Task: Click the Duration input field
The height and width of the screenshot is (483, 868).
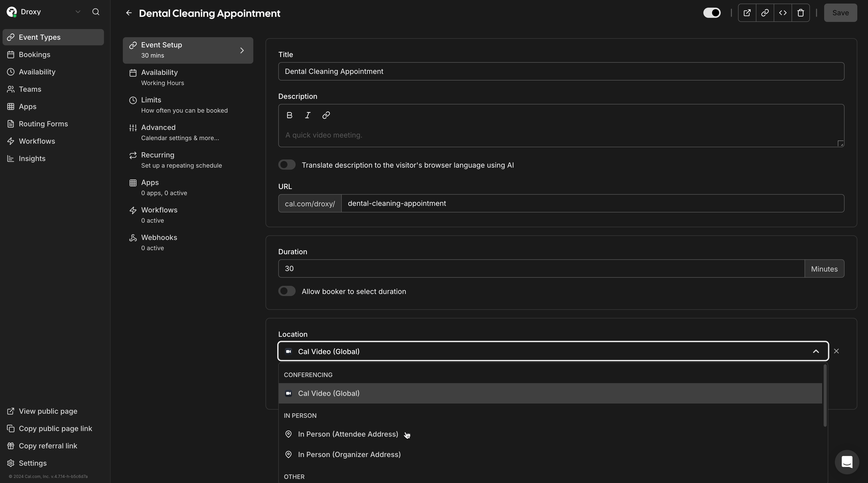Action: coord(541,269)
